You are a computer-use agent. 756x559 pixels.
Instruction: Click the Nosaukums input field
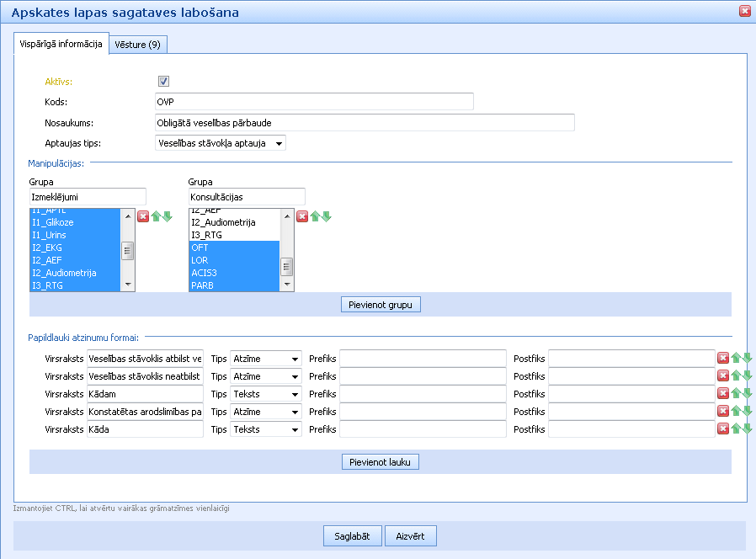click(x=364, y=123)
